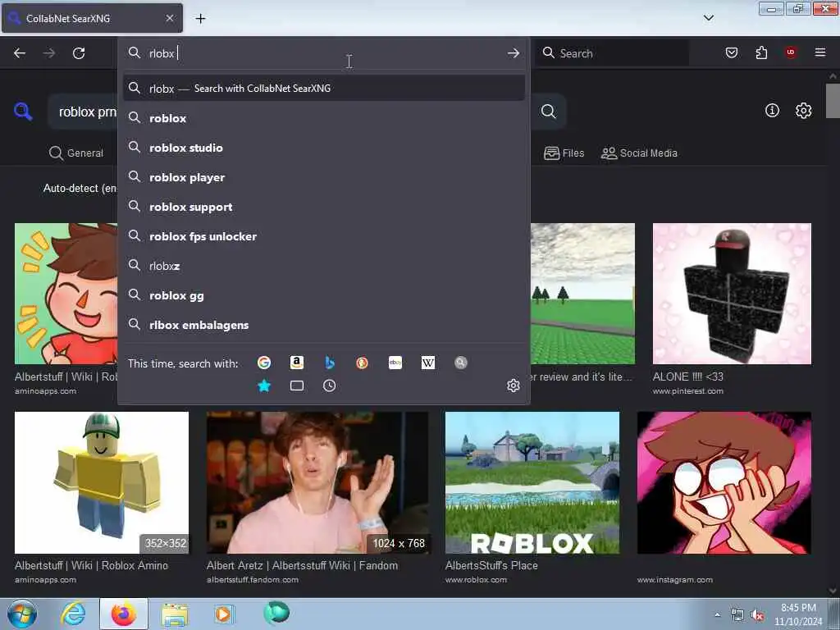This screenshot has height=630, width=840.
Task: Launch Internet Explorer from the taskbar
Action: tap(73, 614)
